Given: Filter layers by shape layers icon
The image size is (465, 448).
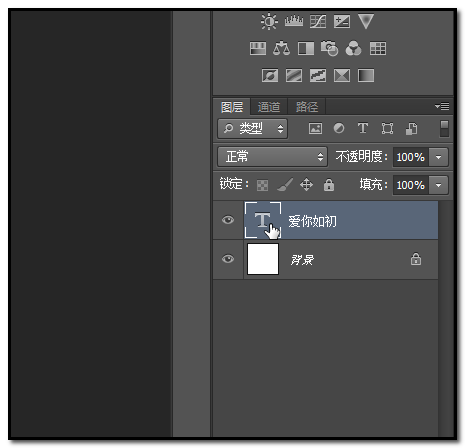Looking at the screenshot, I should [x=387, y=128].
